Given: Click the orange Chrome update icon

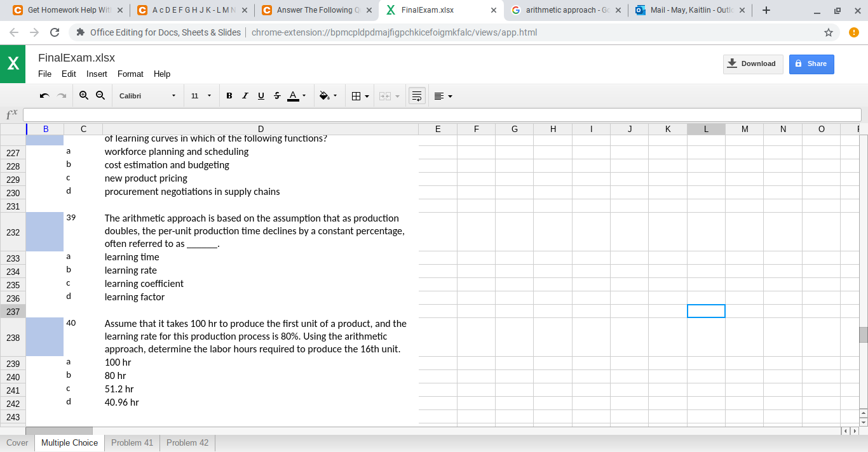Looking at the screenshot, I should click(853, 32).
